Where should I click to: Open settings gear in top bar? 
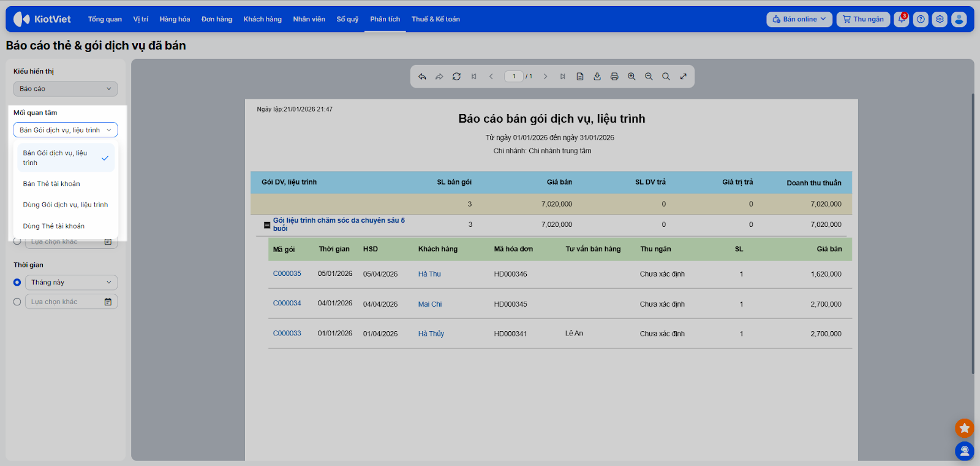pyautogui.click(x=940, y=20)
